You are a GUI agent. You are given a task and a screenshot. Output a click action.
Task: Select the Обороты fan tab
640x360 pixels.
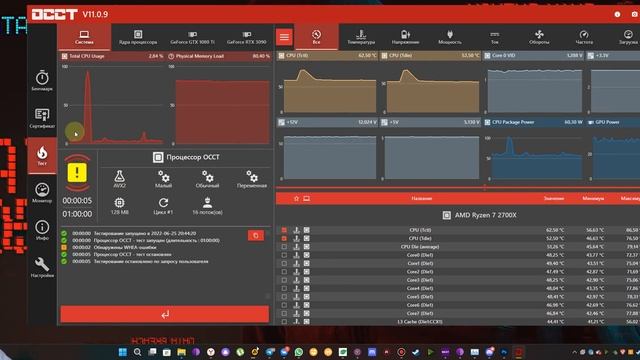coord(539,37)
